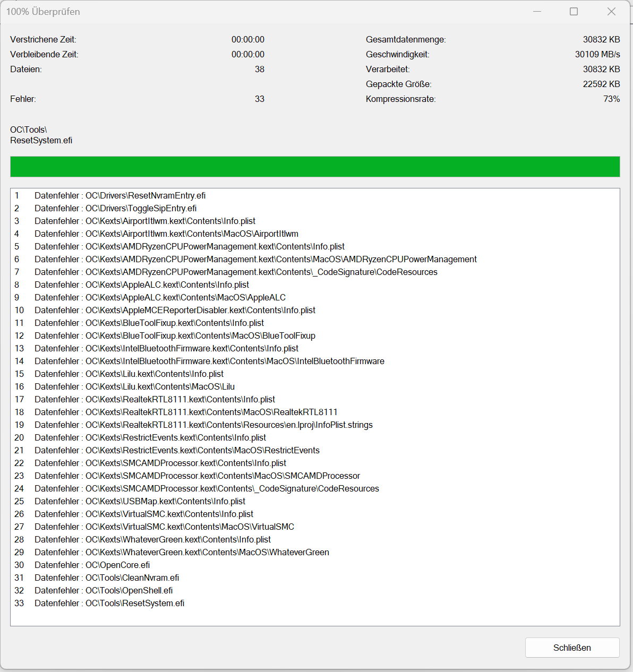Click the OC\Tools\ path text

(29, 130)
